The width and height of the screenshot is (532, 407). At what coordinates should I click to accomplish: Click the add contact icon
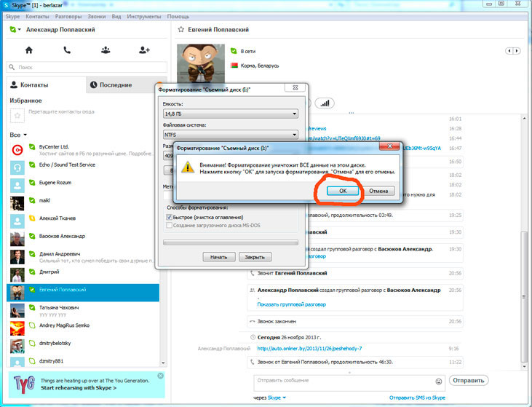pyautogui.click(x=144, y=50)
